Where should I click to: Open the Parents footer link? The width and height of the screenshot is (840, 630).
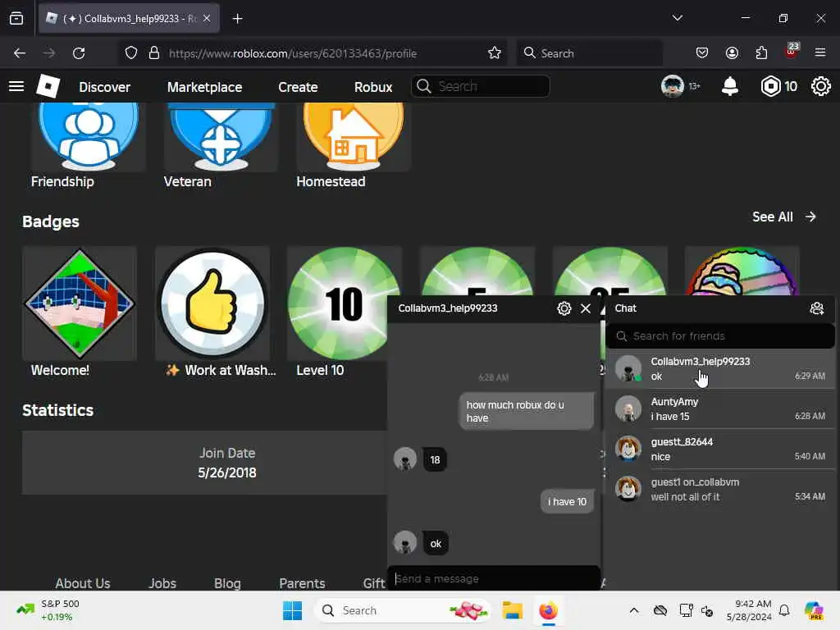tap(302, 583)
